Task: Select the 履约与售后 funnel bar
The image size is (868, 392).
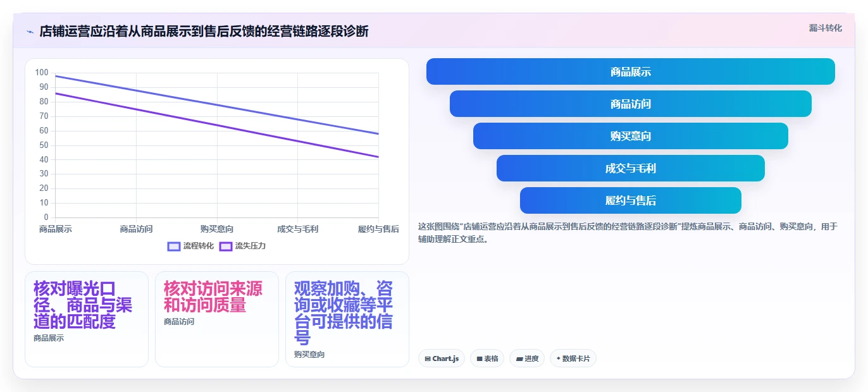Action: tap(631, 200)
